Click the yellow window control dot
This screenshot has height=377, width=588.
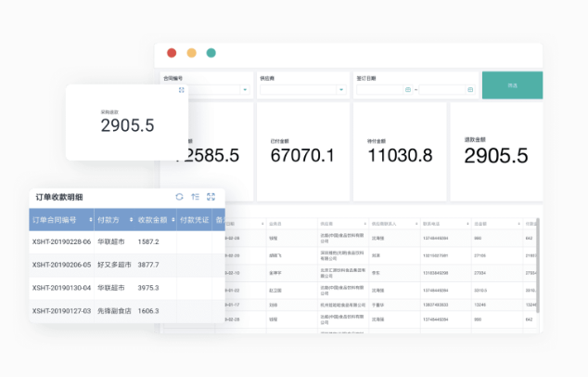tap(192, 53)
